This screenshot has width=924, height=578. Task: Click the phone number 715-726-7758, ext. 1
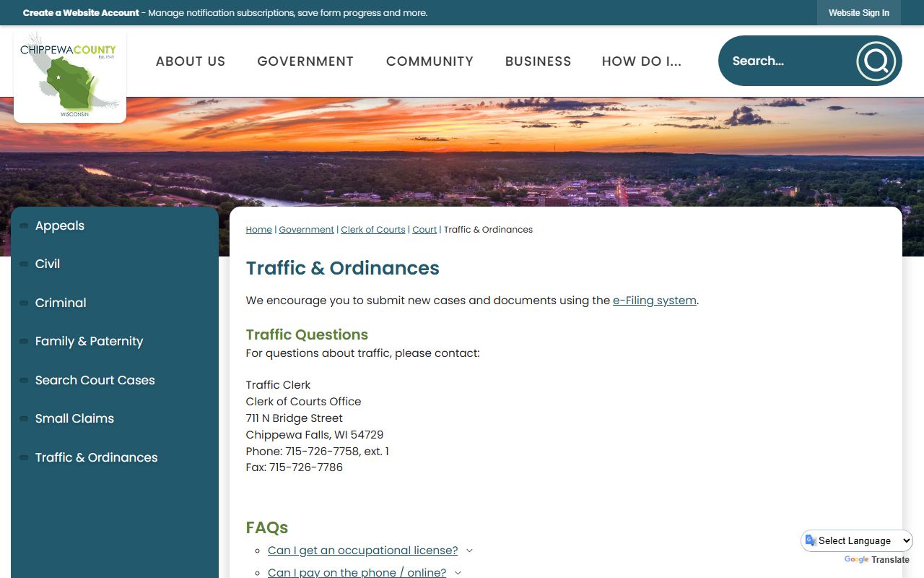point(337,452)
